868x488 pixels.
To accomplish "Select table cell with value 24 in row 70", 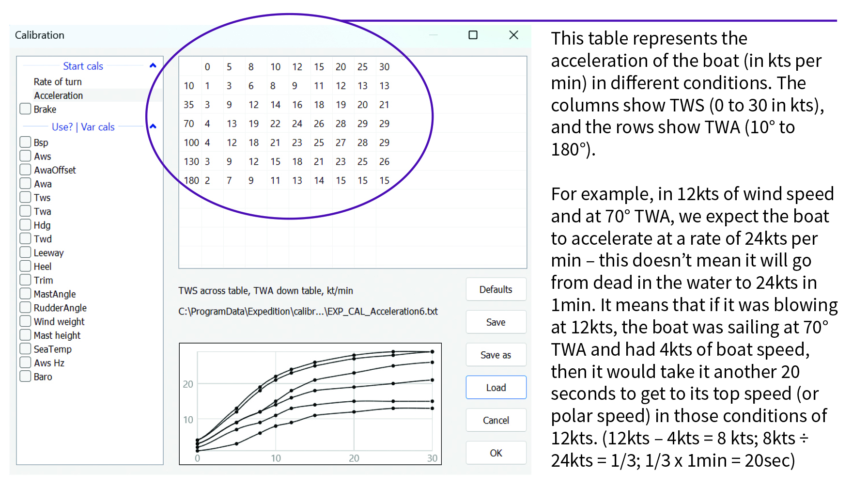I will (x=297, y=124).
